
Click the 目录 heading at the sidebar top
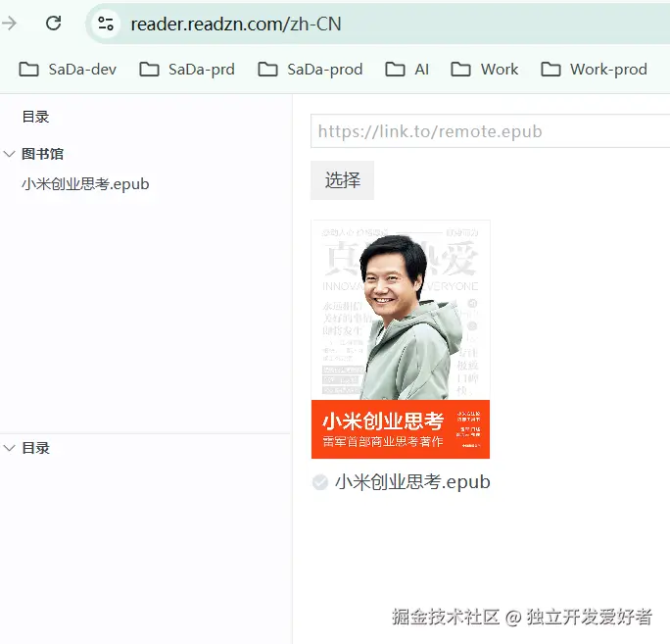(x=36, y=117)
